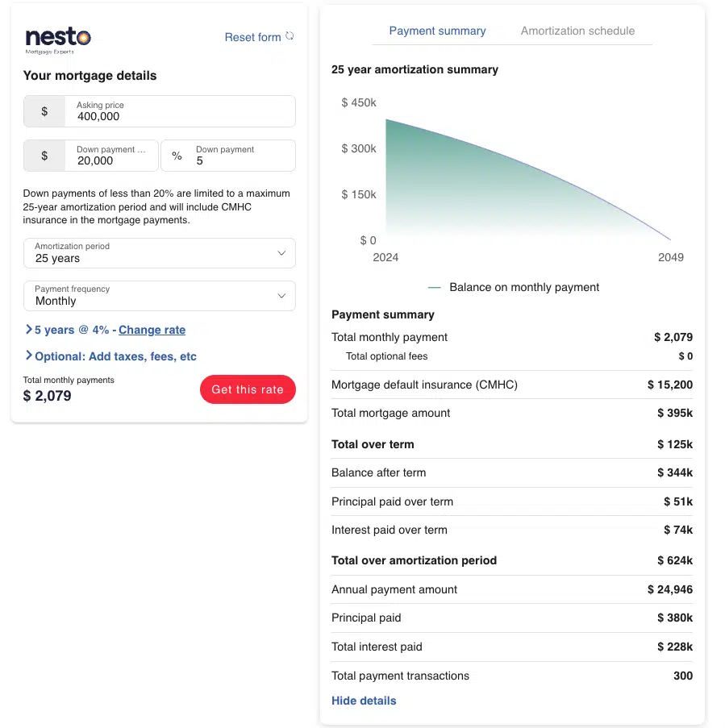
Task: Click 'Your mortgage details' heading
Action: [90, 76]
